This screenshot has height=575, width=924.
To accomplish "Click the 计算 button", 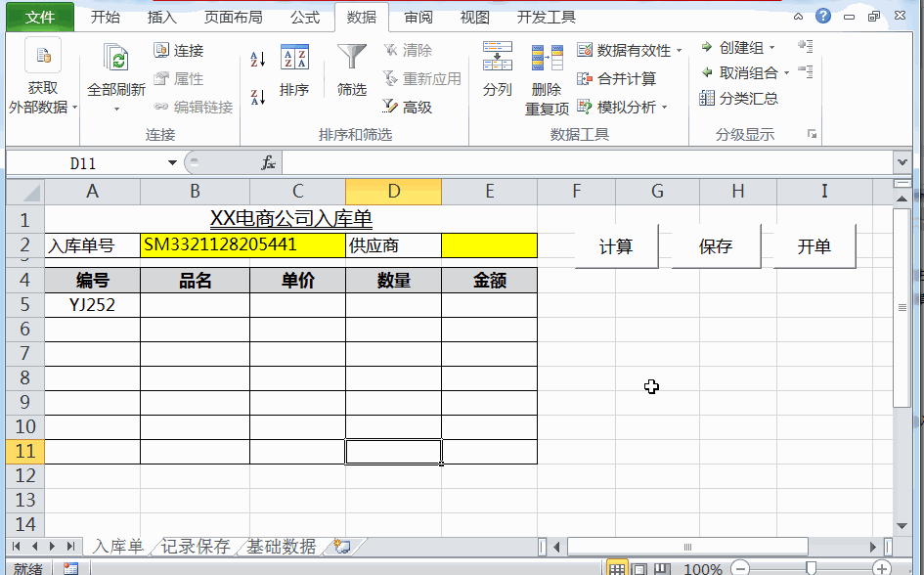I will [x=616, y=246].
